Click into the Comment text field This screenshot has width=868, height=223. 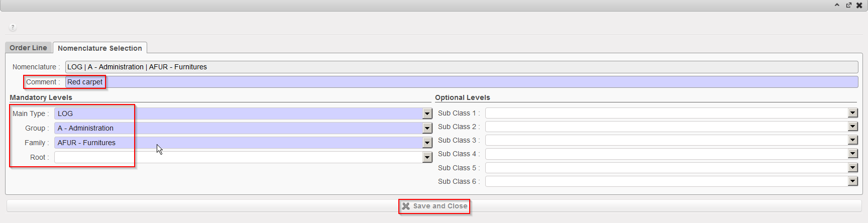click(452, 82)
